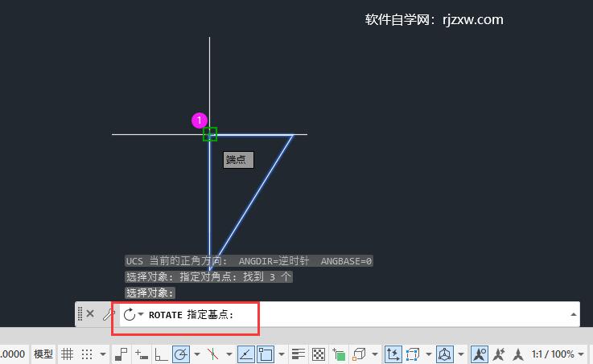Close the command line window

tap(90, 313)
